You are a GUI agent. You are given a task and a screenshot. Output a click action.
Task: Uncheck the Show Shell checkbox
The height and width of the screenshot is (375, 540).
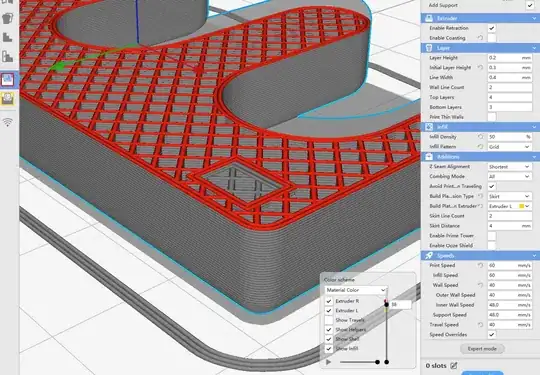[329, 339]
